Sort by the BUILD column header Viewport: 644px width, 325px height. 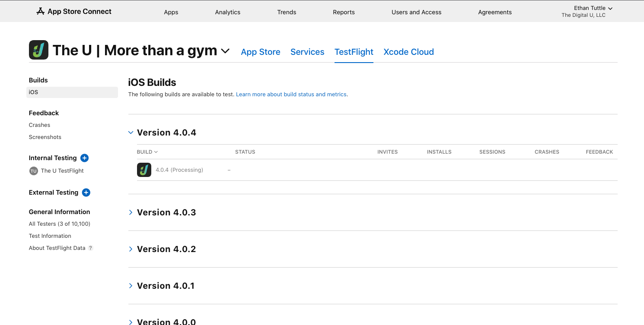147,152
